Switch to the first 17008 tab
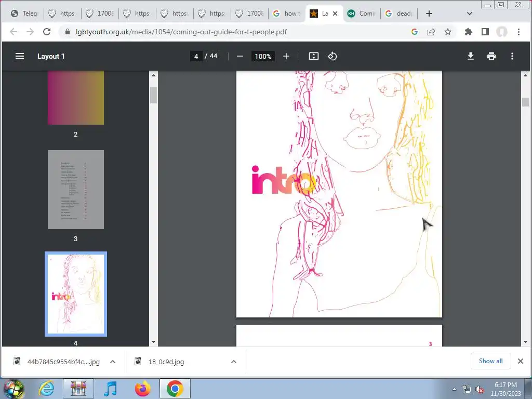The height and width of the screenshot is (399, 532). (x=100, y=14)
